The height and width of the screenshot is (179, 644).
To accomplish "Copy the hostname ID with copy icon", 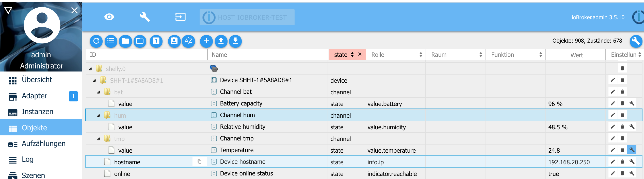I will (200, 162).
